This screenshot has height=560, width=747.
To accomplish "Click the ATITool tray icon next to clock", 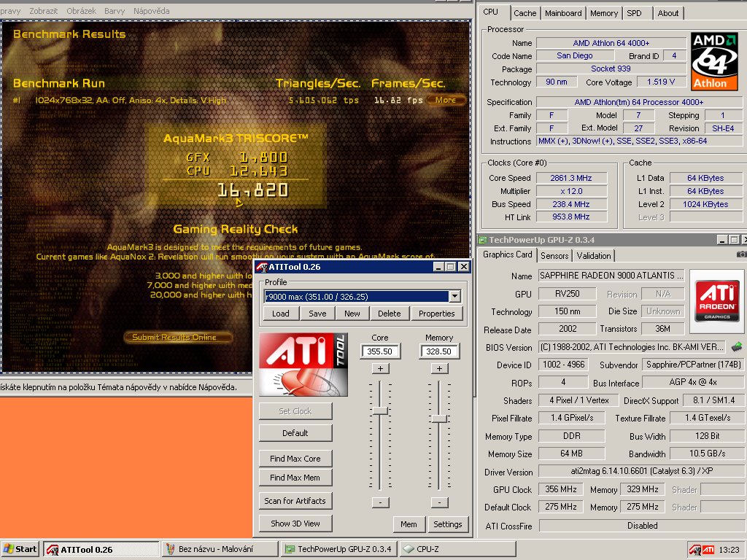I will point(694,550).
